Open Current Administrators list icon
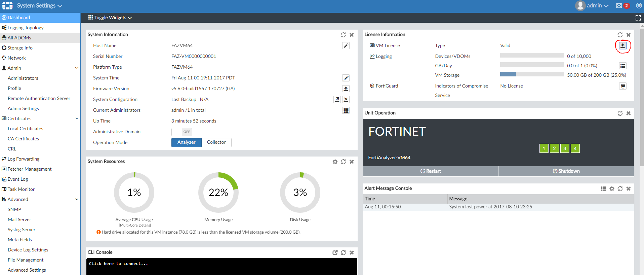644x275 pixels. point(346,110)
